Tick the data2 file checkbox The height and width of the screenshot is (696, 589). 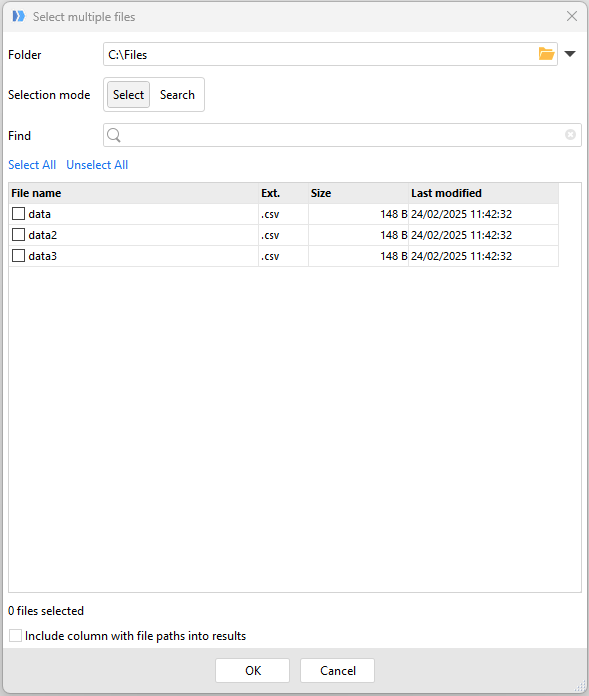(x=18, y=234)
